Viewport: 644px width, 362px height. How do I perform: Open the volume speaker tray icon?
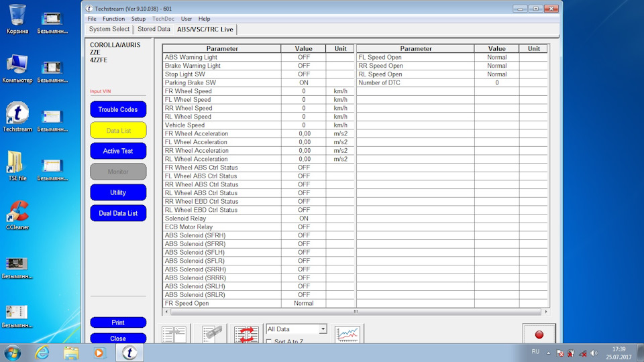(x=594, y=353)
